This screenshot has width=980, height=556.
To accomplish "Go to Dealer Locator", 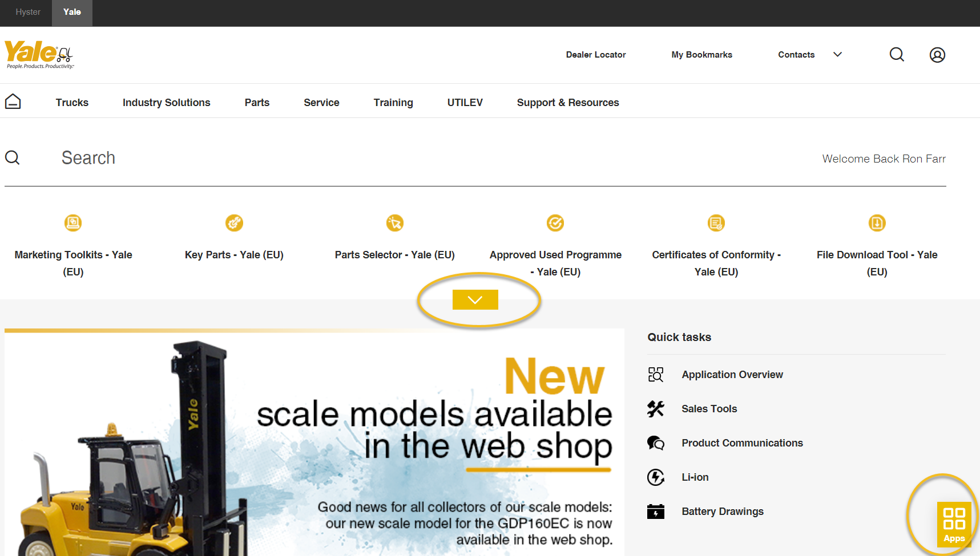I will pyautogui.click(x=596, y=55).
